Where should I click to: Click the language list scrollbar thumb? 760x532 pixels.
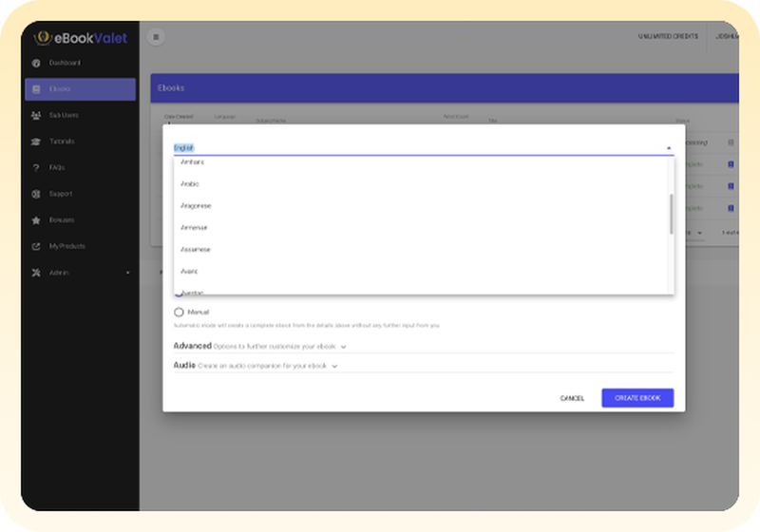click(671, 214)
